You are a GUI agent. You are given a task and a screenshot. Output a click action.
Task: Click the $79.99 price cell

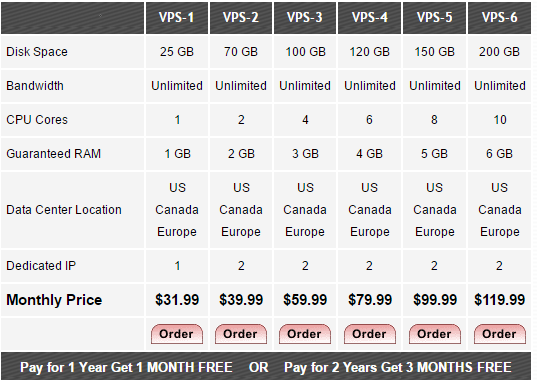click(x=370, y=300)
